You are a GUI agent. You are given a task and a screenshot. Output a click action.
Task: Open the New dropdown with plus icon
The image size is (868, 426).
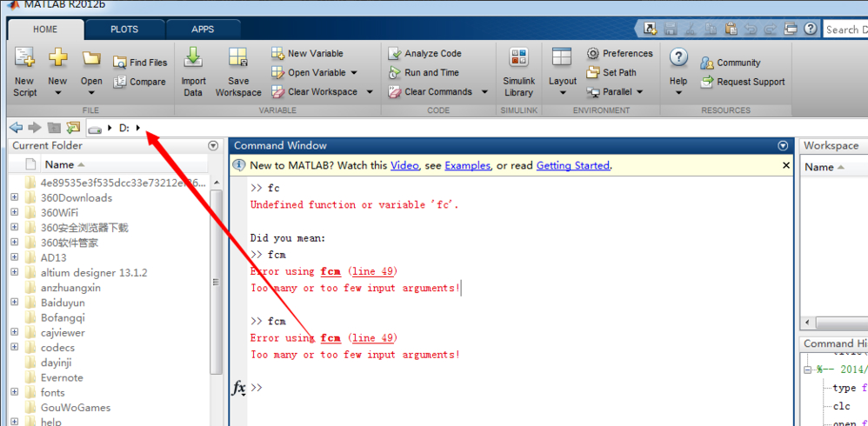[x=57, y=72]
